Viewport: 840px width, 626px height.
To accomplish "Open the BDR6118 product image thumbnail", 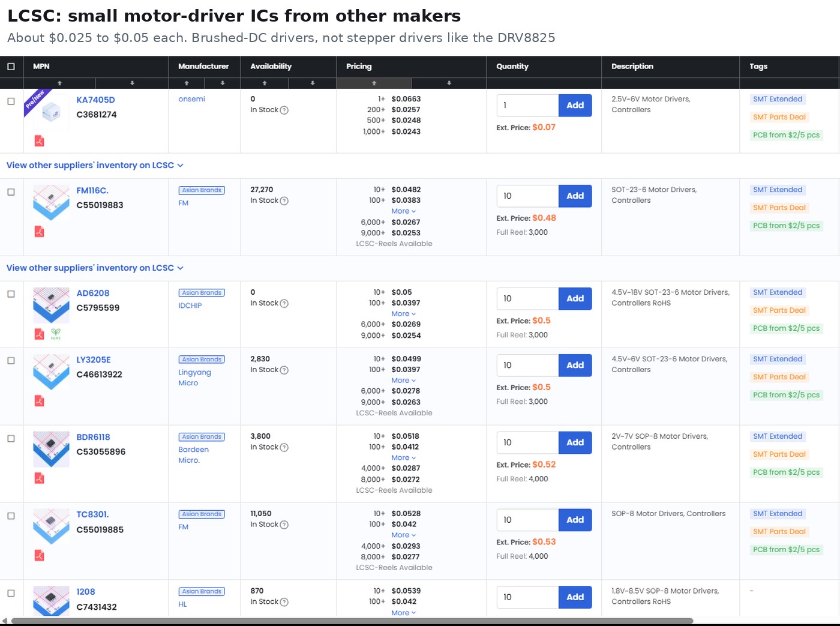I will coord(51,450).
